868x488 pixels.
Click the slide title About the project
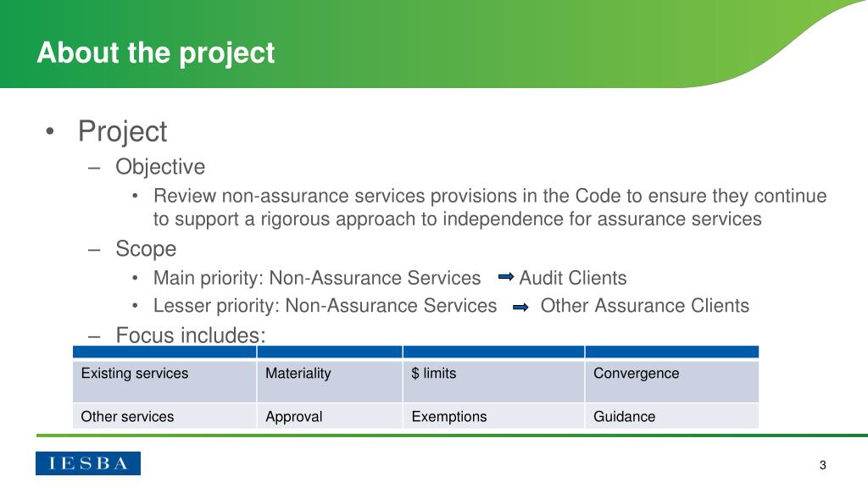pyautogui.click(x=156, y=53)
